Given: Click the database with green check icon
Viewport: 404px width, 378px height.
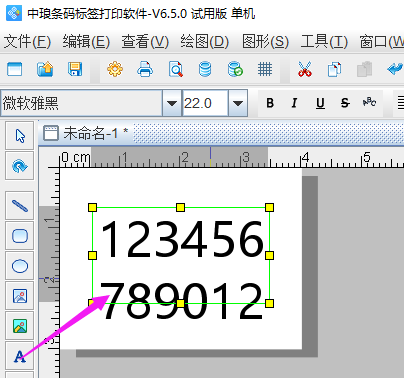Looking at the screenshot, I should tap(235, 70).
